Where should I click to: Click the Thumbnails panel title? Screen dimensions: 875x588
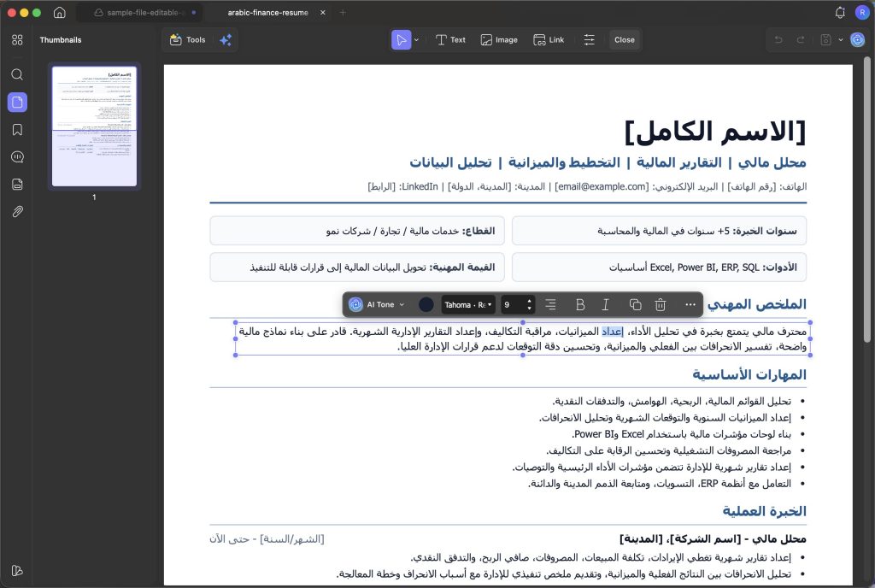click(x=61, y=39)
